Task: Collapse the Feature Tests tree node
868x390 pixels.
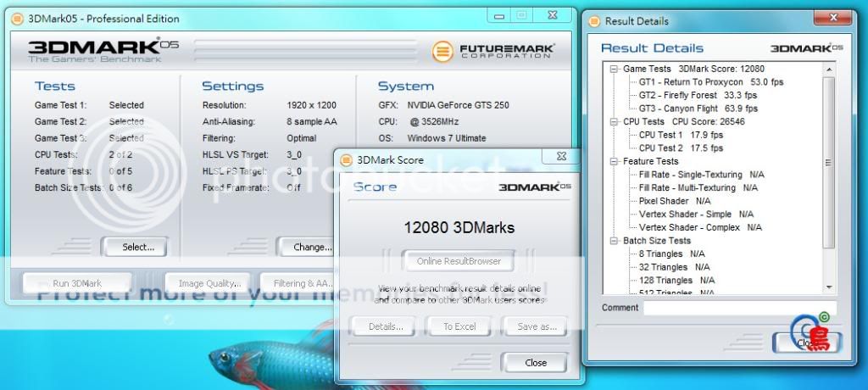Action: (x=614, y=161)
